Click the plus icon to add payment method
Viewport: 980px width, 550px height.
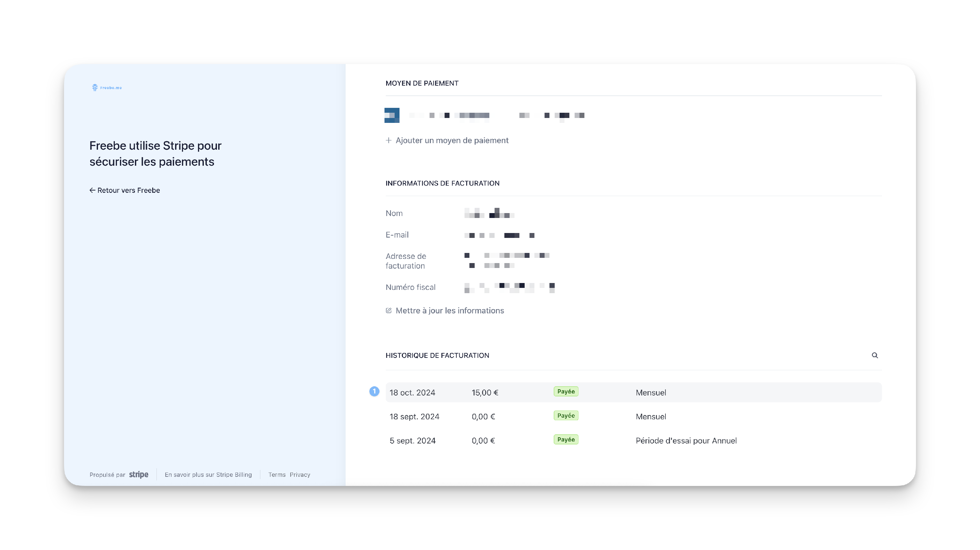[x=388, y=141]
